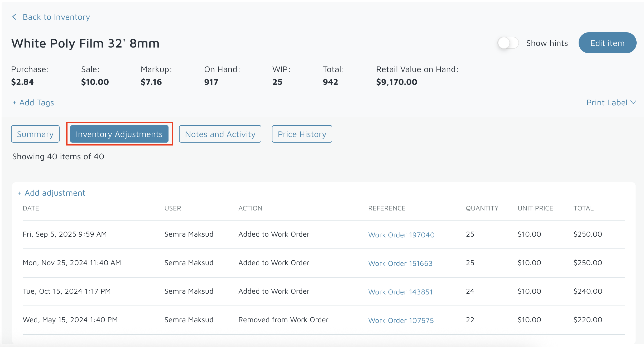Open the Price History tab

click(302, 134)
